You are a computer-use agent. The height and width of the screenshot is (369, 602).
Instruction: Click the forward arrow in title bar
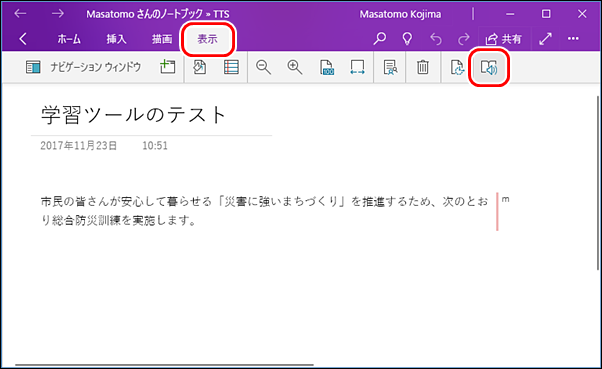(x=58, y=14)
